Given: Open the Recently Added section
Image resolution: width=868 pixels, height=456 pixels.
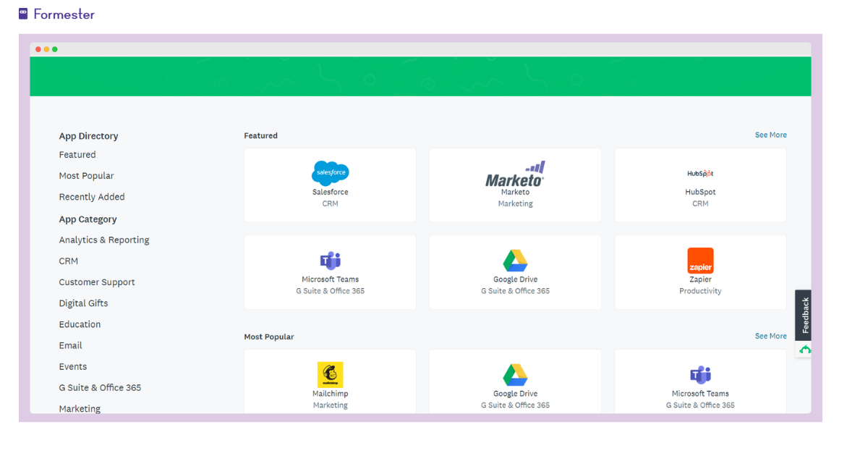Looking at the screenshot, I should coord(92,196).
